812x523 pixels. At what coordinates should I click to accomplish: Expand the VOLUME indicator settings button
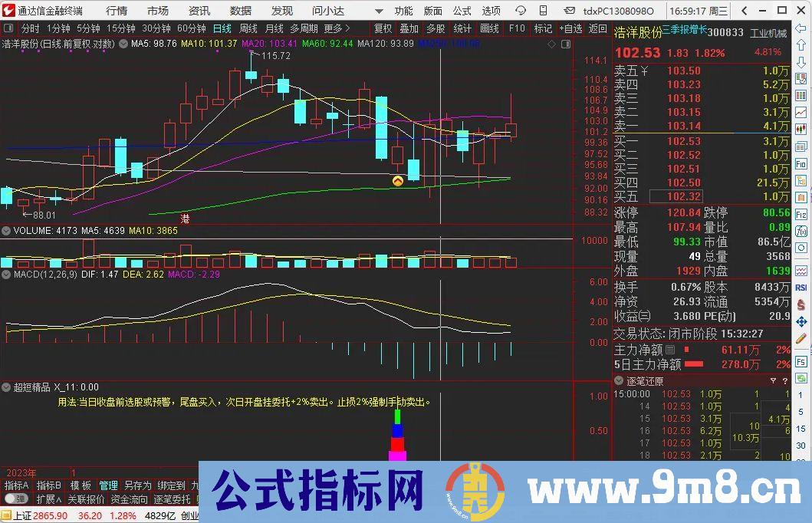pyautogui.click(x=6, y=230)
